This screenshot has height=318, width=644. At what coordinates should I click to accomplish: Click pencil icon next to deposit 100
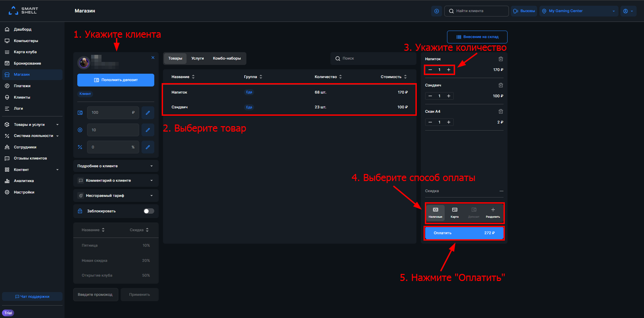coord(148,113)
